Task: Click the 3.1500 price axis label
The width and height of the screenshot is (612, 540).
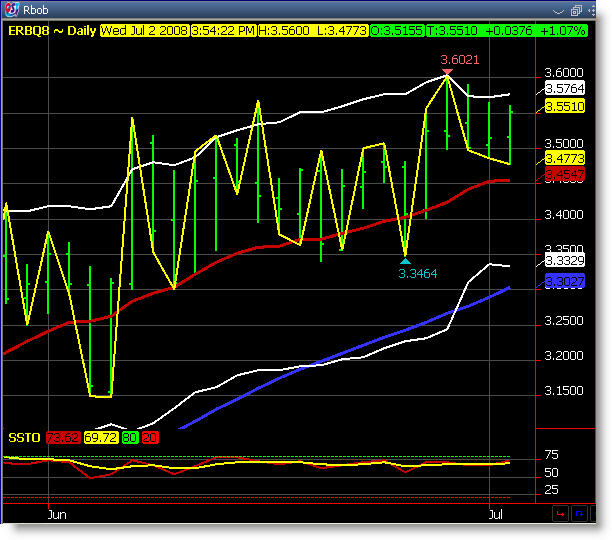Action: (564, 391)
